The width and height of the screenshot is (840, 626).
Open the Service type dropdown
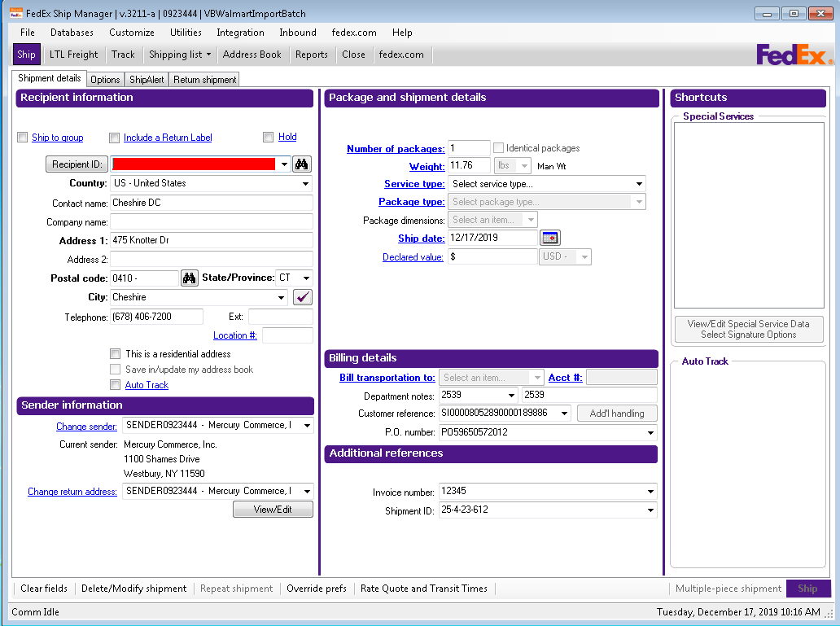[x=639, y=184]
